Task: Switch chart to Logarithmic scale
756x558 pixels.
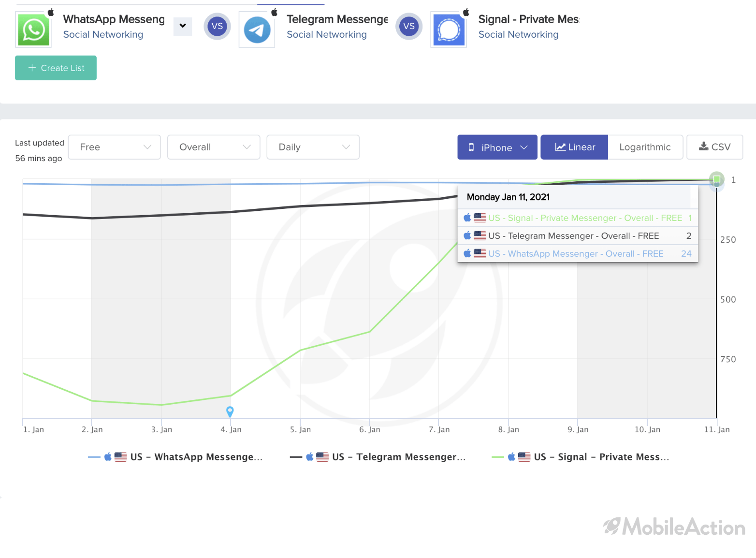Action: coord(645,147)
